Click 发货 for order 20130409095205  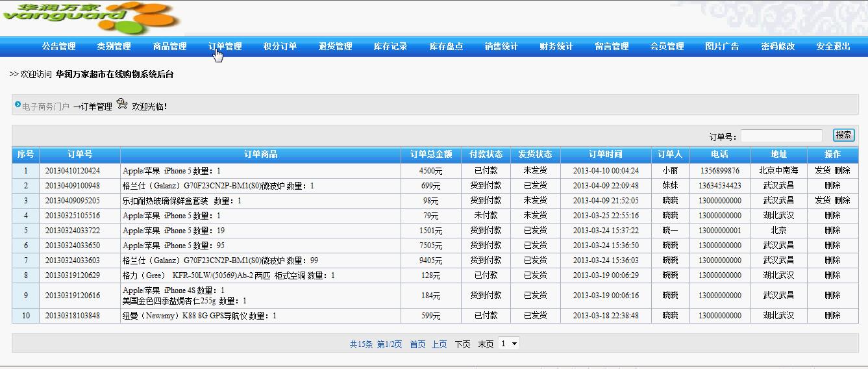pyautogui.click(x=823, y=201)
